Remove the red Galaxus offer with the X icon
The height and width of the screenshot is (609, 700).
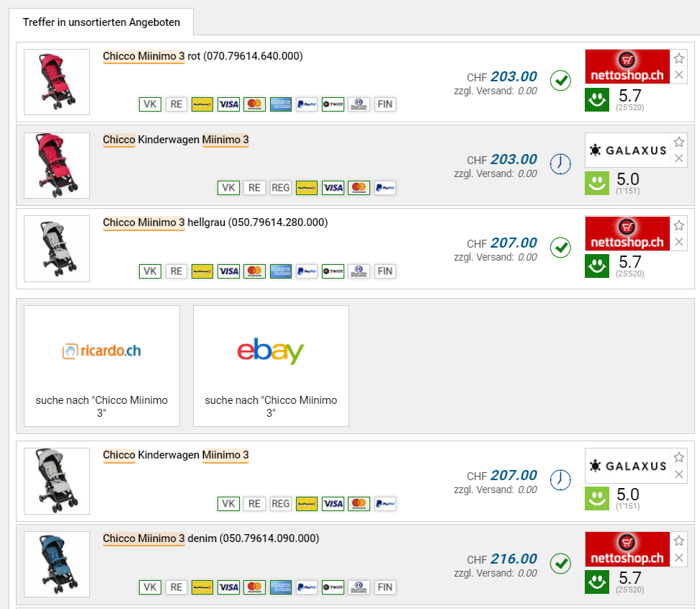[678, 158]
